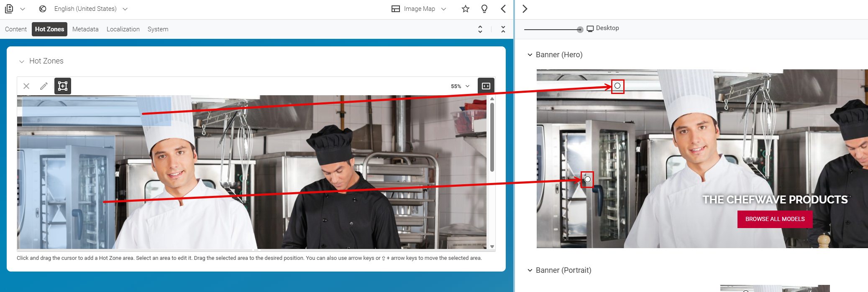Open the English (United States) locale dropdown
This screenshot has height=292, width=868.
pos(85,9)
